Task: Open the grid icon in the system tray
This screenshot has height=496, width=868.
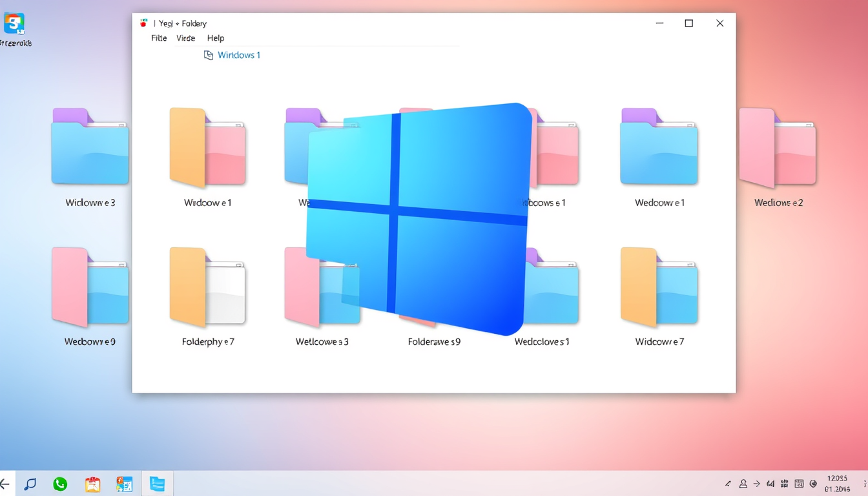Action: (x=785, y=484)
